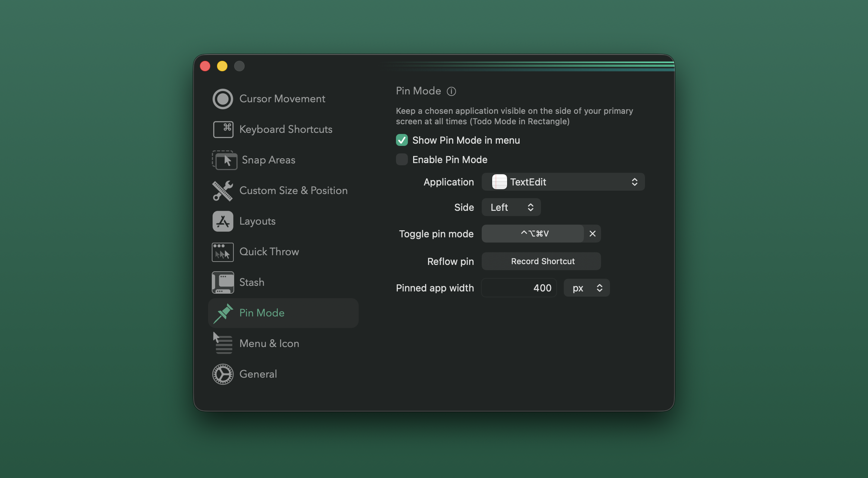Record Shortcut for Reflow pin

(x=541, y=261)
